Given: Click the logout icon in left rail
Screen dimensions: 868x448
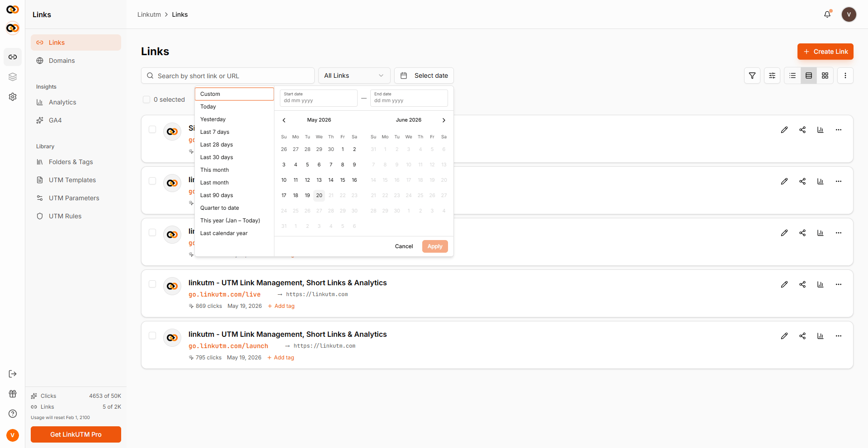Looking at the screenshot, I should point(13,374).
